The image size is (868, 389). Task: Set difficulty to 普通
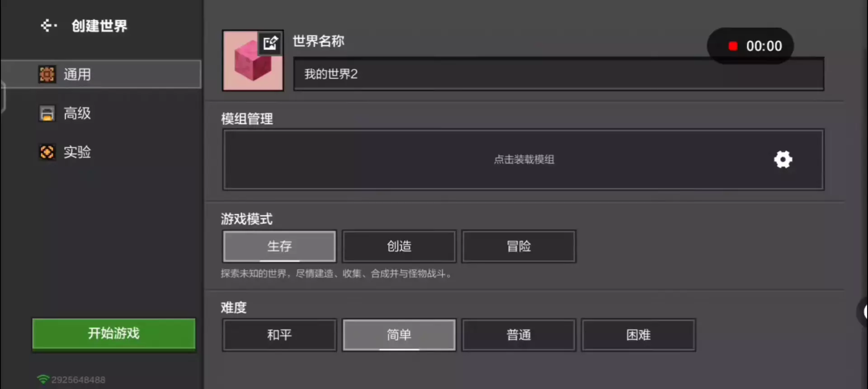519,335
